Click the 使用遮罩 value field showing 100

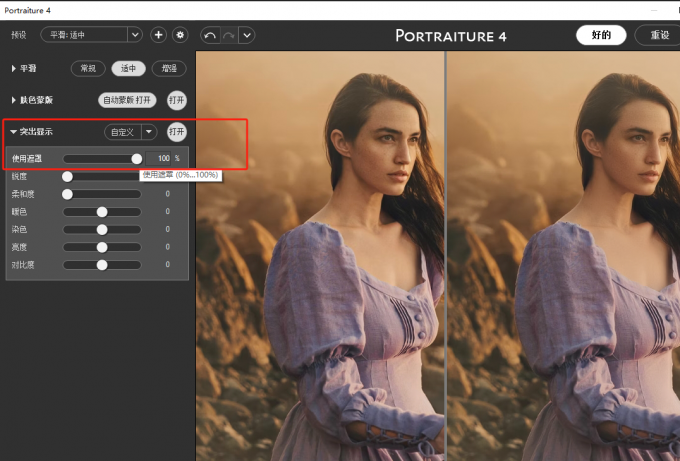(x=158, y=158)
